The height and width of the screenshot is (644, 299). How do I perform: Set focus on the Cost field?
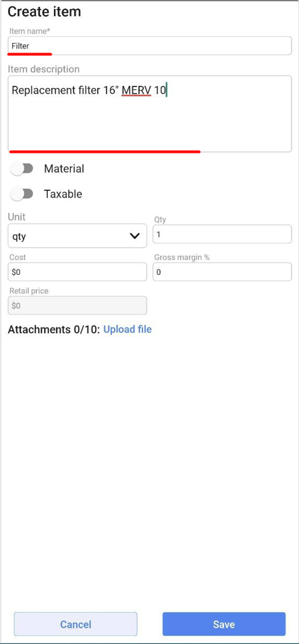pyautogui.click(x=77, y=272)
